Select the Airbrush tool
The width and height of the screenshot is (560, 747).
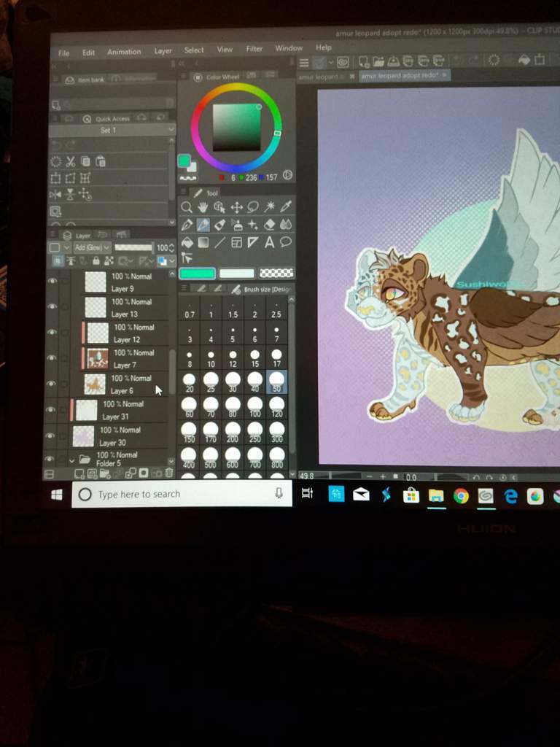[237, 225]
